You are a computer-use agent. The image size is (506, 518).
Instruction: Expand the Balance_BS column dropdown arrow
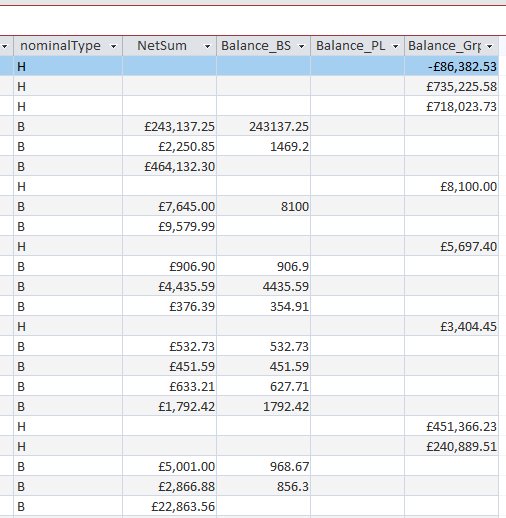click(301, 46)
